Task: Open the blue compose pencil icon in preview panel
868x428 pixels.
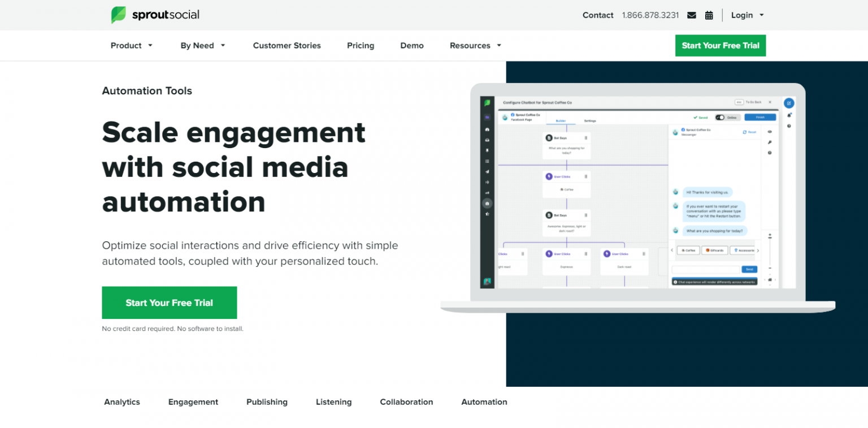Action: click(x=789, y=103)
